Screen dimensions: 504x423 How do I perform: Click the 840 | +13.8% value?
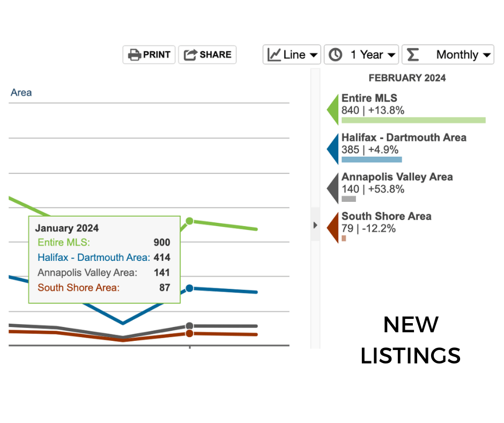[x=373, y=111]
